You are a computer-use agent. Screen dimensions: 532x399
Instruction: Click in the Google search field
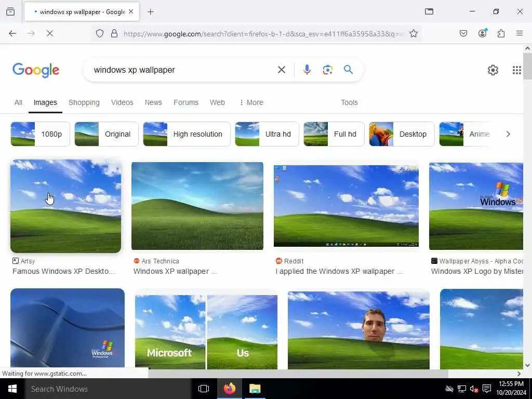click(x=183, y=70)
